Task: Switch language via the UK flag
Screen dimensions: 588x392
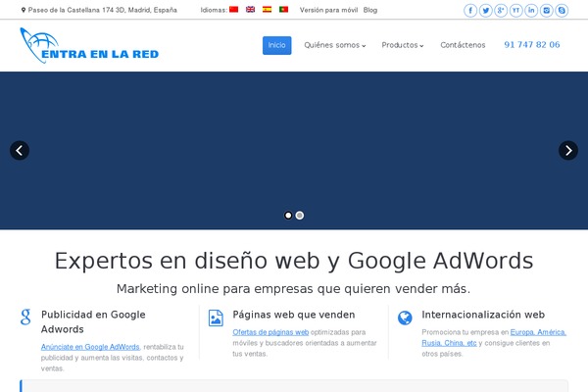Action: click(251, 10)
